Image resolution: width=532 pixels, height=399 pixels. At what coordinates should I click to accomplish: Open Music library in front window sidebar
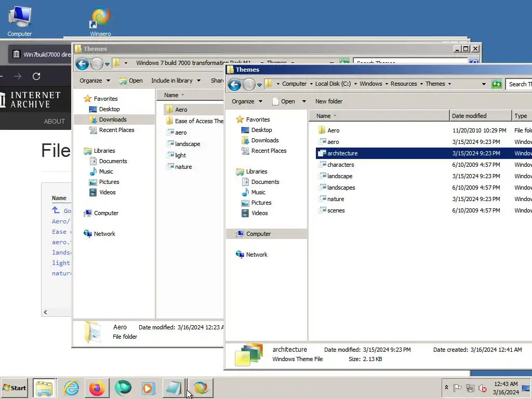click(258, 192)
